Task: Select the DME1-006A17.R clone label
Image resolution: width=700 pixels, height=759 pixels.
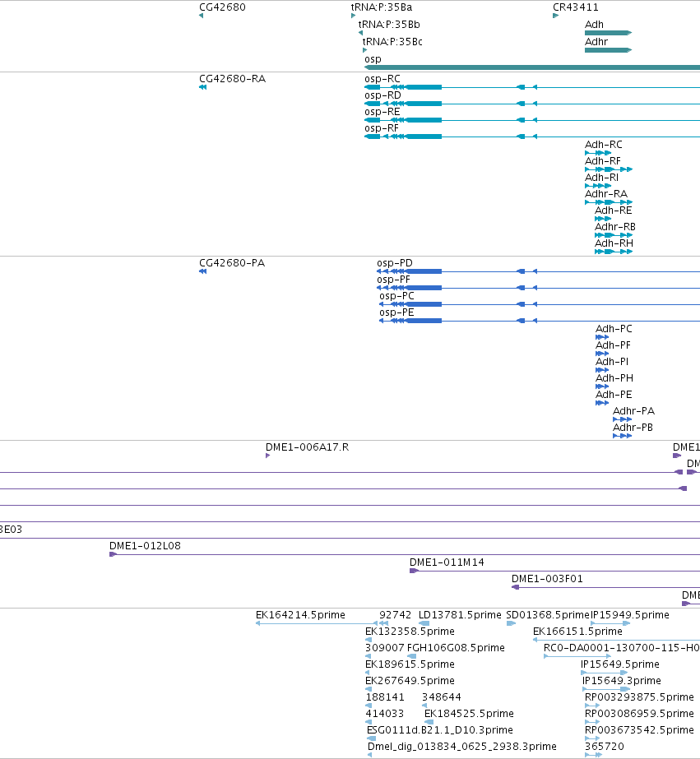Action: 308,447
